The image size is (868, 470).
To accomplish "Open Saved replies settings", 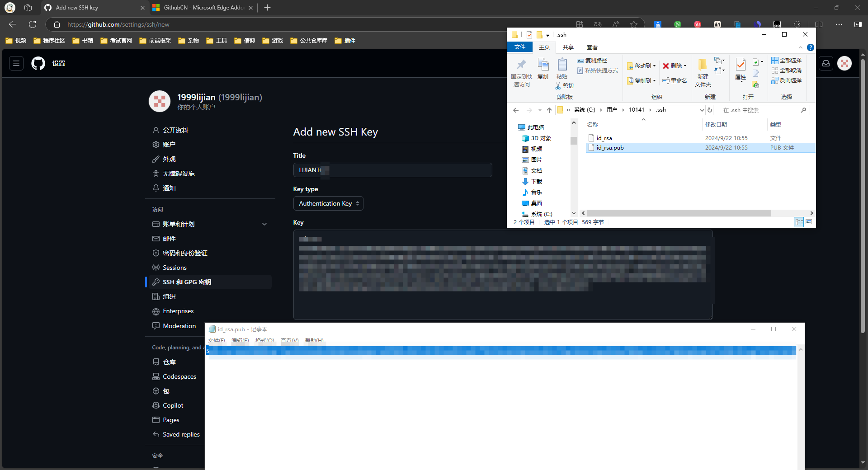I will (181, 434).
